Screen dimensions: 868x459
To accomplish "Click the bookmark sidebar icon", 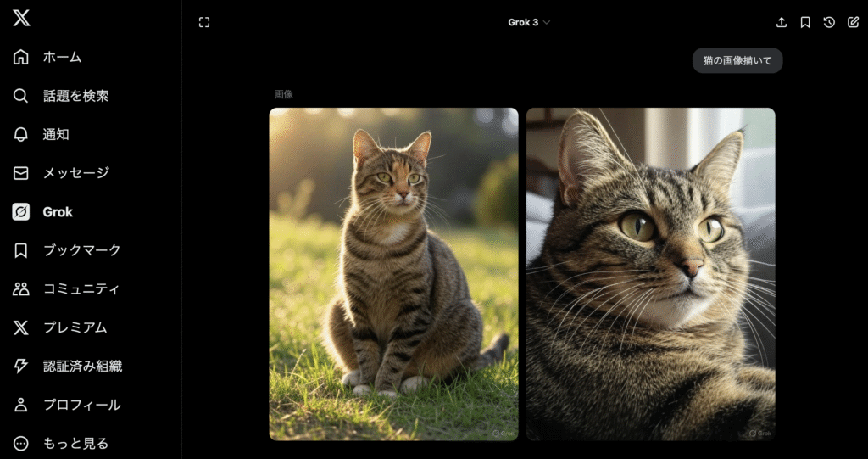I will pos(20,250).
